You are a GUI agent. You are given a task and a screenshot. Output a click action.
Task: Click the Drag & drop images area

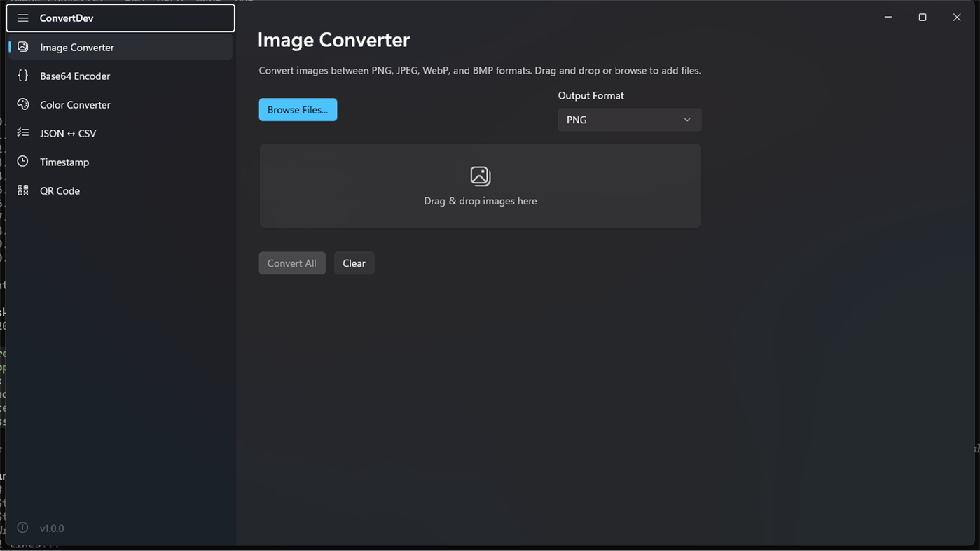(481, 186)
